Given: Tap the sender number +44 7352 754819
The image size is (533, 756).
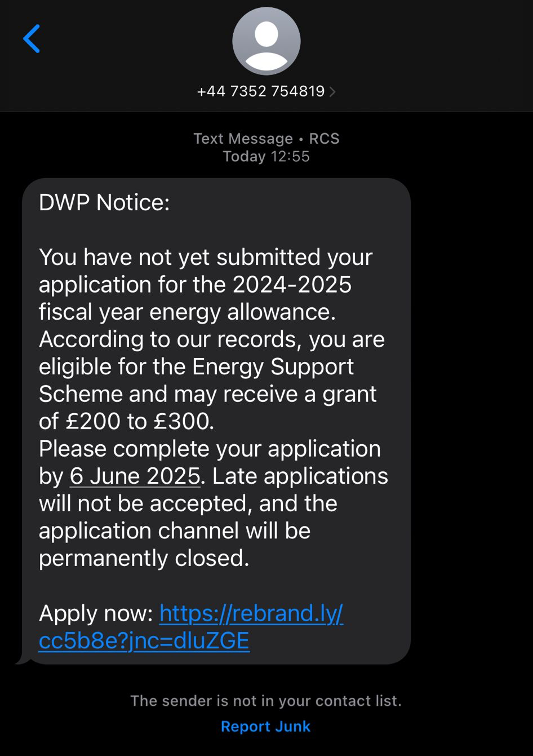Looking at the screenshot, I should (260, 91).
